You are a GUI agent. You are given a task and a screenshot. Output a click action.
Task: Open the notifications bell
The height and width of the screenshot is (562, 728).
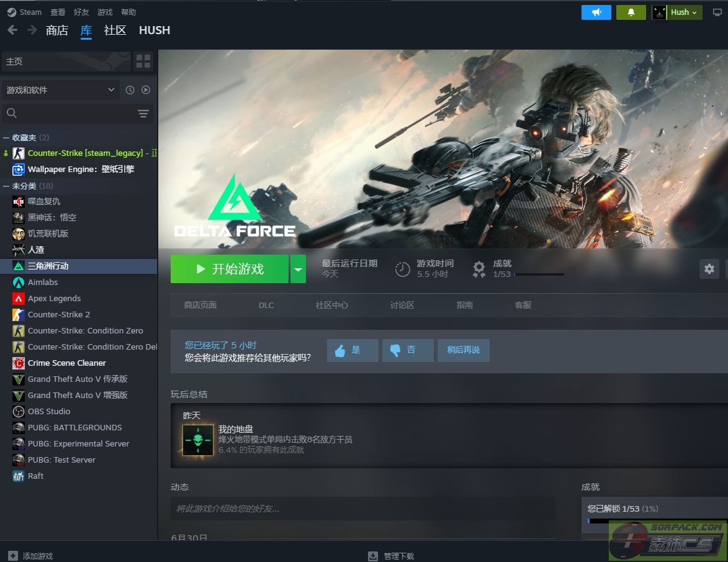[x=631, y=12]
